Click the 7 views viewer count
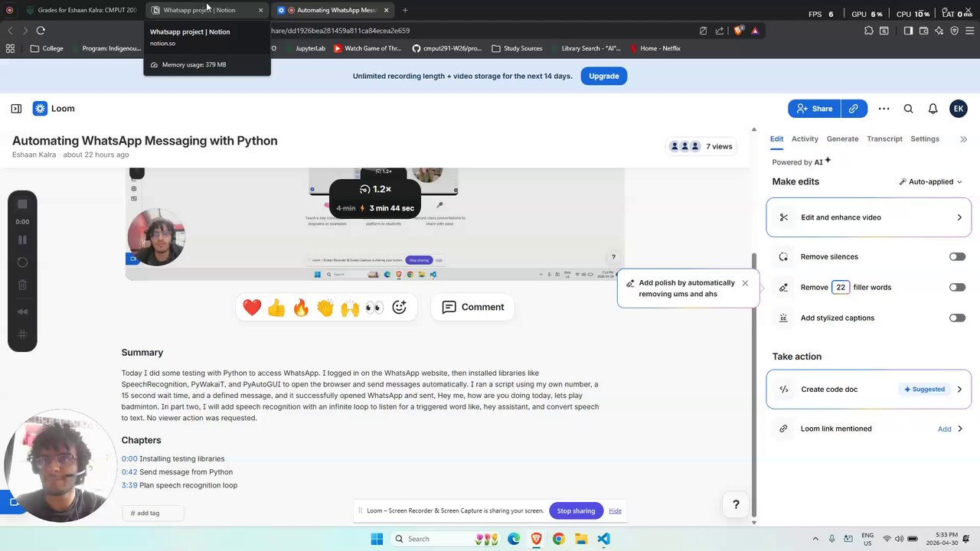980x551 pixels. (x=701, y=146)
